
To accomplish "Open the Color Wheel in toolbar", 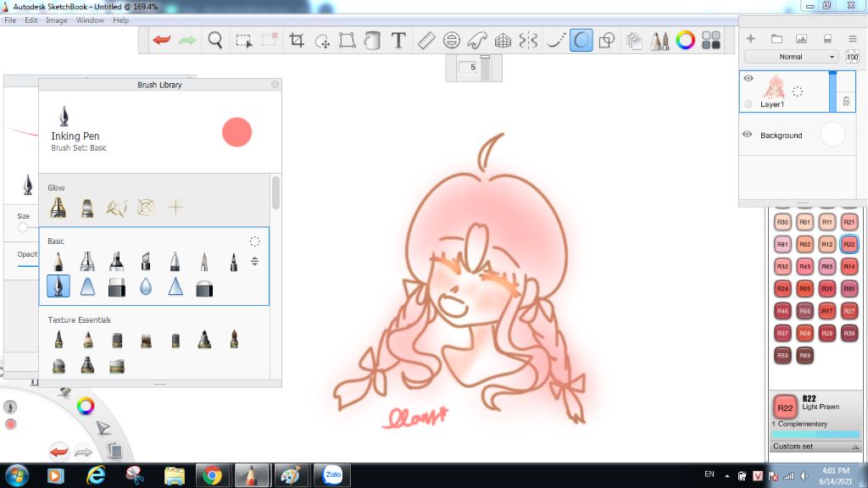I will coord(685,40).
